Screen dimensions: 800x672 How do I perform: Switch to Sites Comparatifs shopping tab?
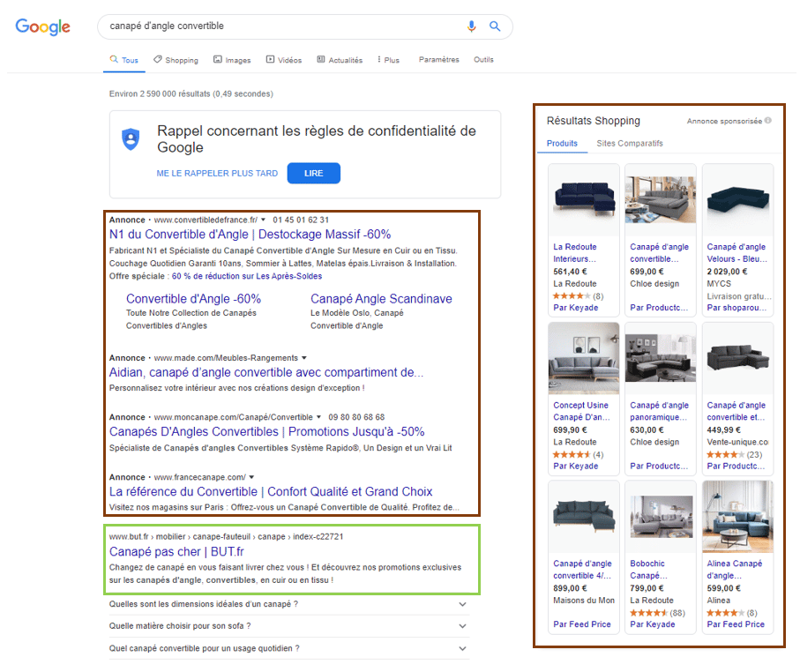click(630, 143)
